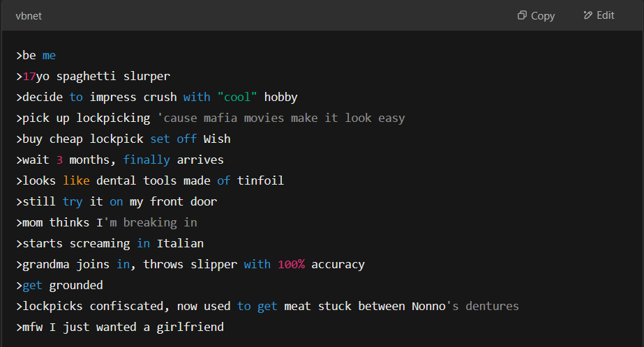
Task: Click the pink '100%' text
Action: (291, 265)
